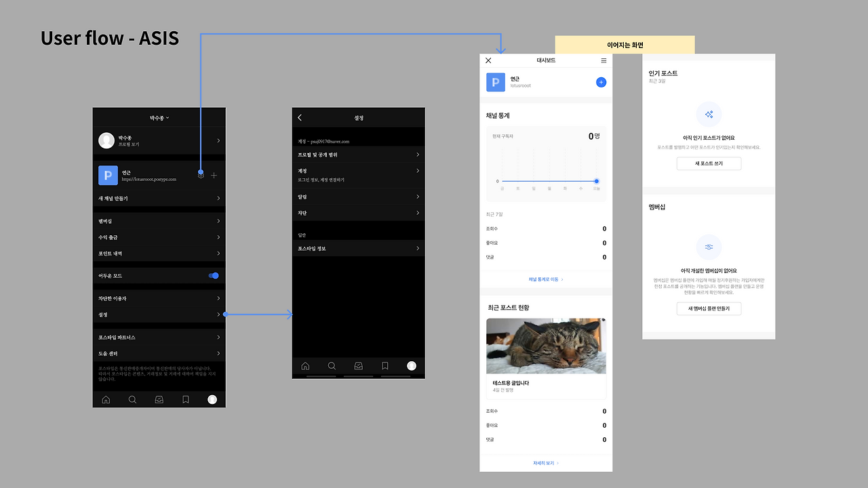Click the 오늘 data point on the subscriber graph

pyautogui.click(x=597, y=181)
